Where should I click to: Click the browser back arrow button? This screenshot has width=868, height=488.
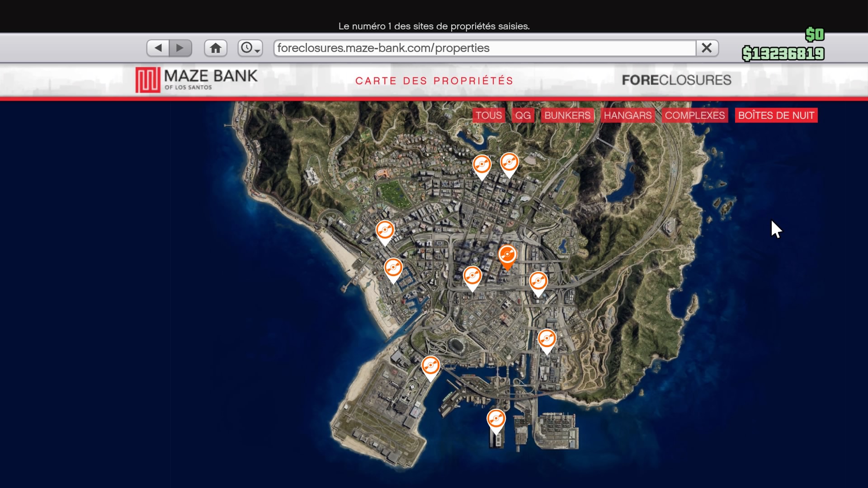pos(158,48)
